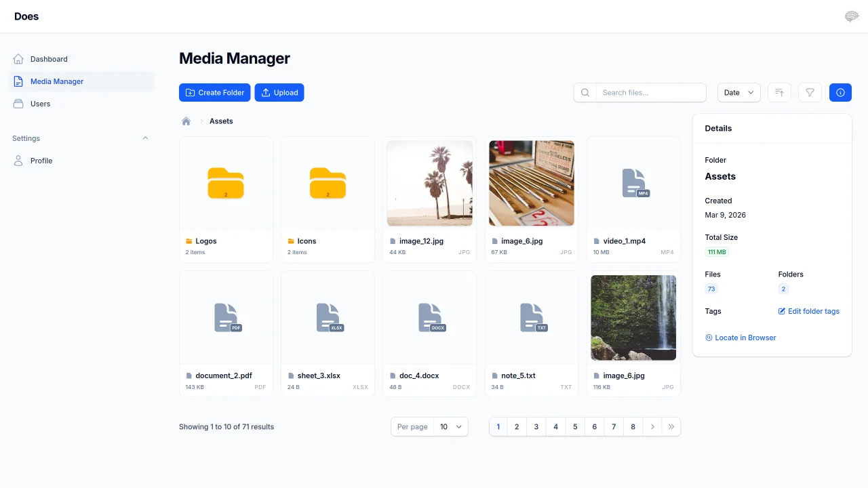868x488 pixels.
Task: Open the Dashboard page
Action: [48, 59]
